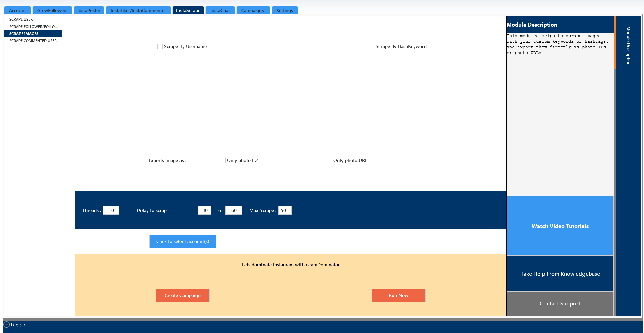Click Contact Support button
644x333 pixels.
pos(560,303)
